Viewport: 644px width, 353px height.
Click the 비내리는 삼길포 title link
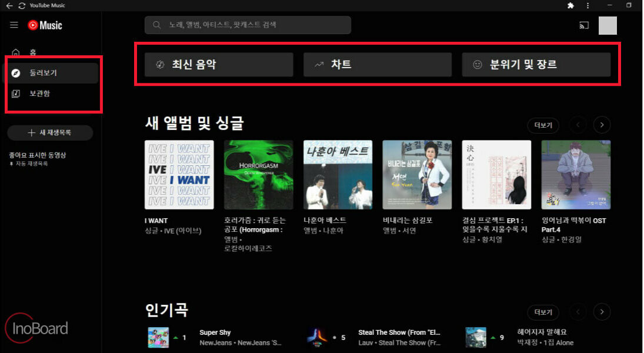[408, 221]
